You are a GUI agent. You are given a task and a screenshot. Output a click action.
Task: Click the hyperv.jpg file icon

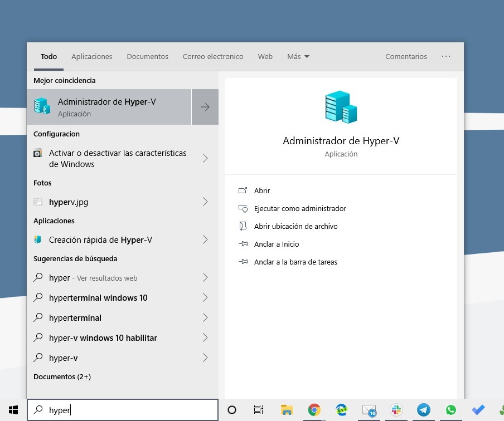tap(38, 202)
